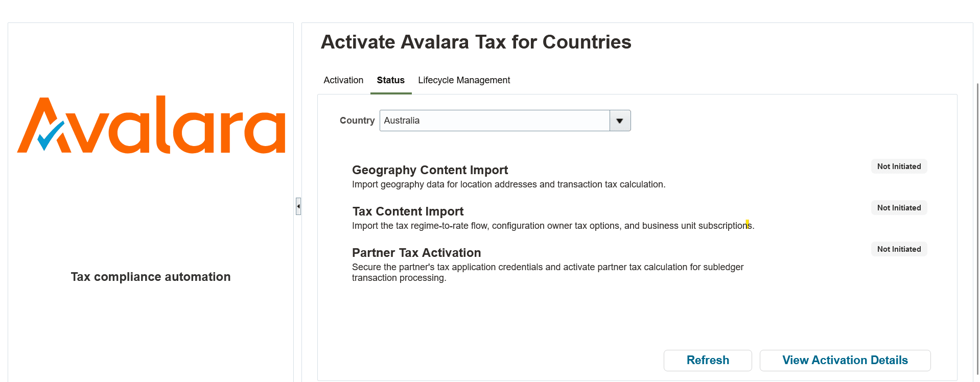Click the Tax compliance automation tagline
The image size is (980, 382).
tap(150, 276)
